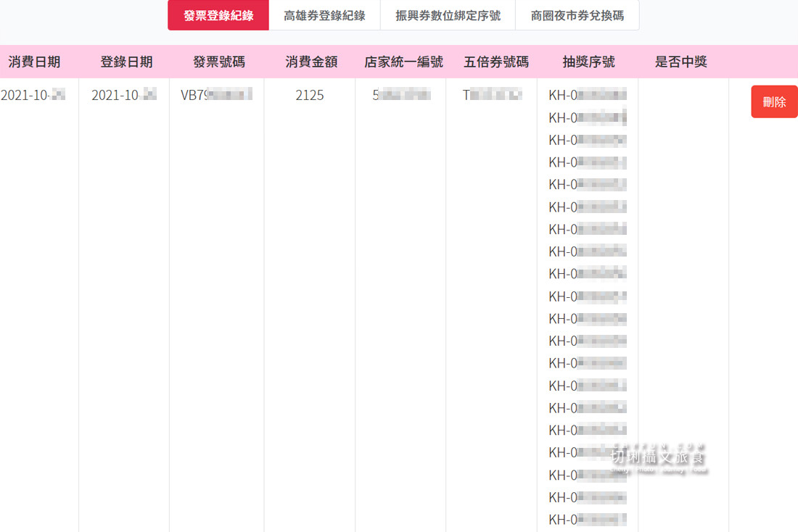Switch to the 高雄券登錄紀錄 tab
Viewport: 798px width, 532px height.
pyautogui.click(x=324, y=15)
